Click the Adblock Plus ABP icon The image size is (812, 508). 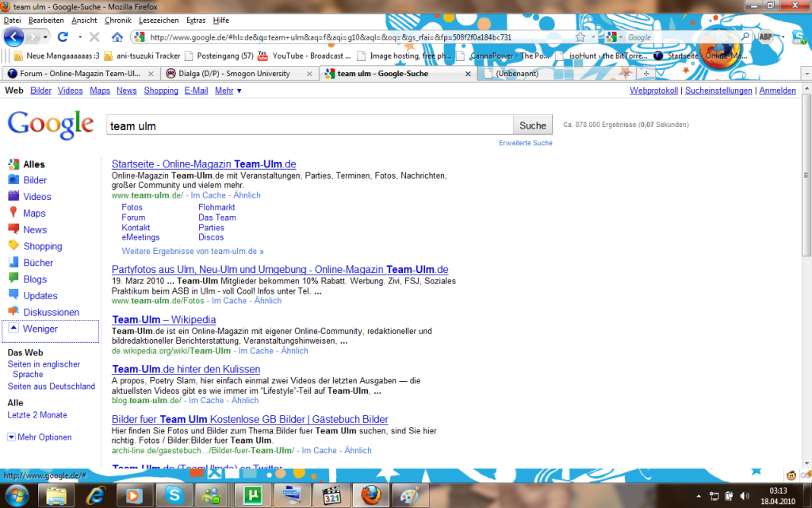pyautogui.click(x=765, y=37)
